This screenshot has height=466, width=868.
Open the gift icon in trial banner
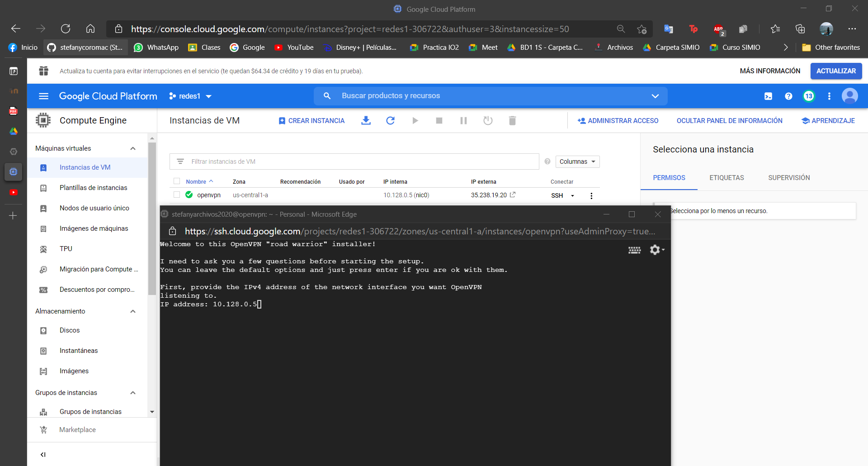[x=43, y=71]
